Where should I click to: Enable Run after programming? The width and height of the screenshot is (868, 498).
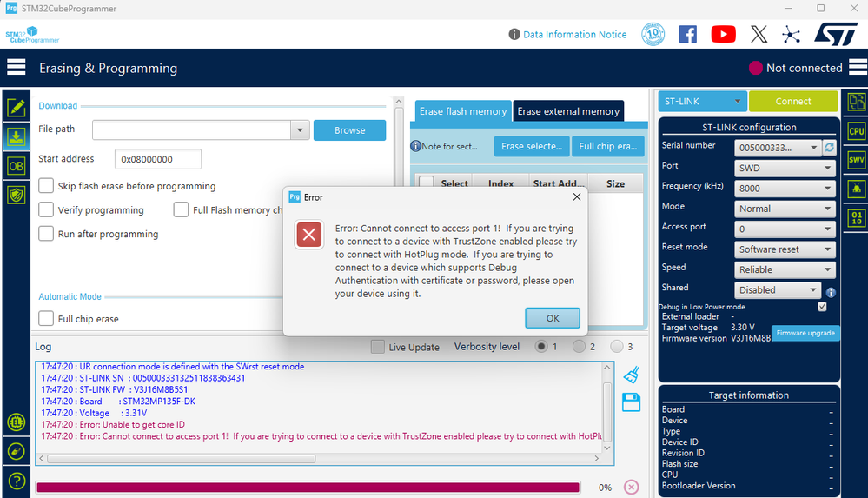tap(46, 233)
